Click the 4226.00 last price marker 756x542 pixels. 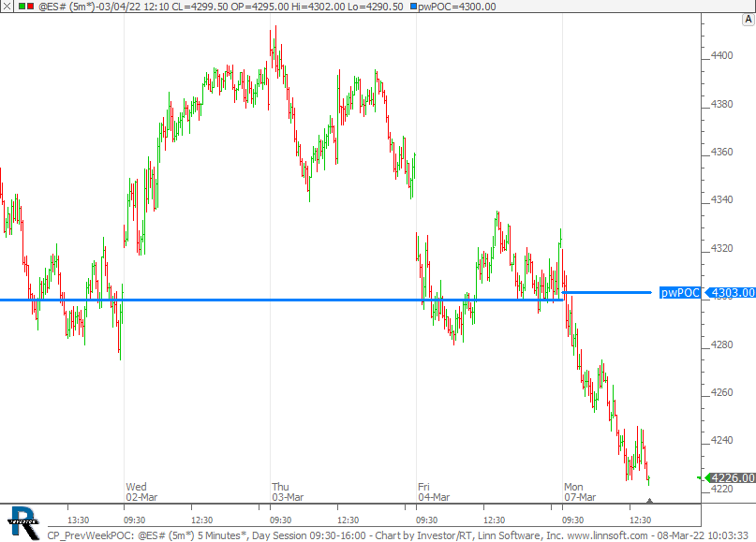pos(731,478)
